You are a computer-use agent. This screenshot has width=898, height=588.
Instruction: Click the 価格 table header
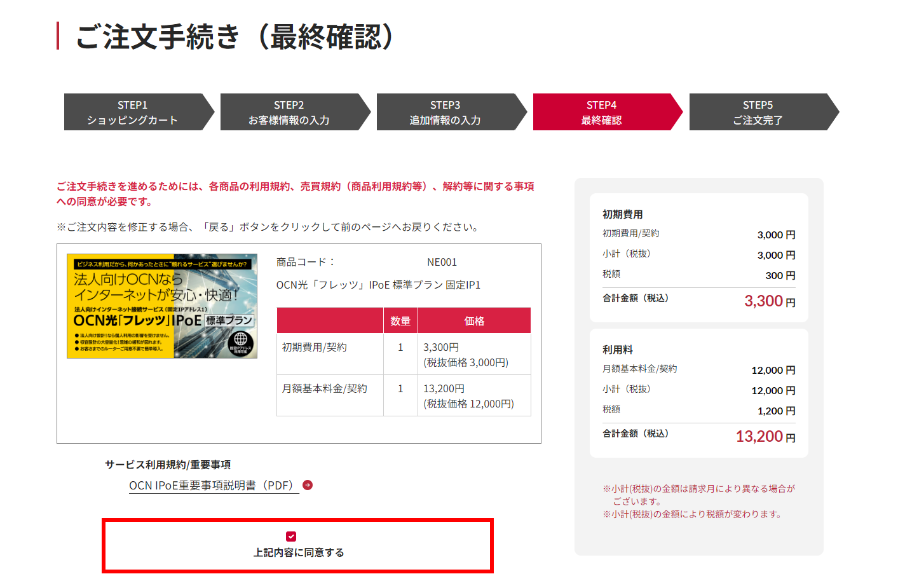point(474,321)
